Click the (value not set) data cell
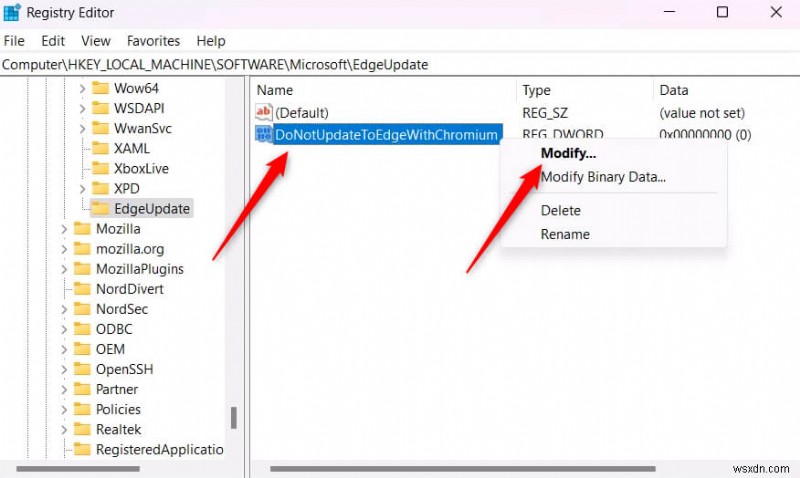 pos(702,113)
